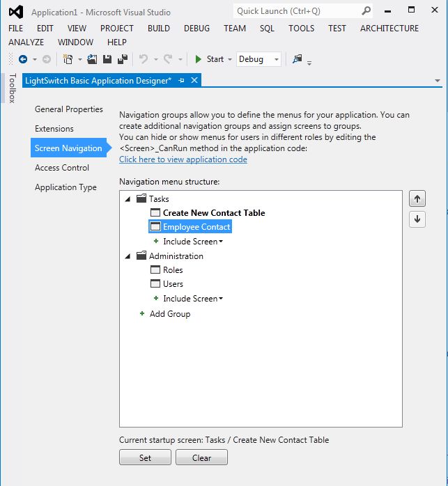
Task: Click the Employee Contact screen icon
Action: (x=155, y=226)
